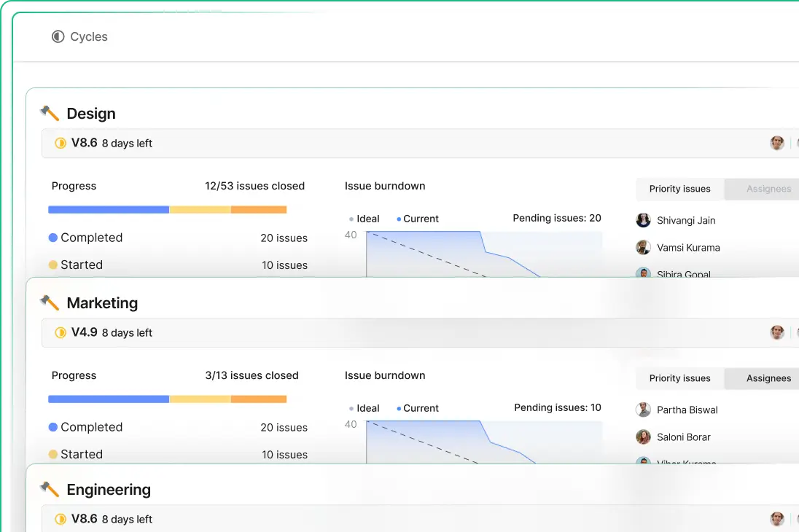The height and width of the screenshot is (532, 799).
Task: Click the Cycles half-circle icon
Action: point(58,36)
